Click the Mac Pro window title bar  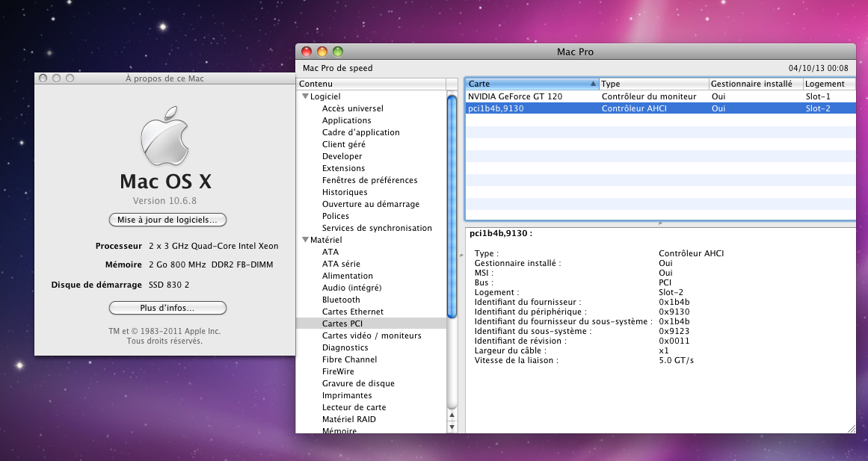point(575,52)
